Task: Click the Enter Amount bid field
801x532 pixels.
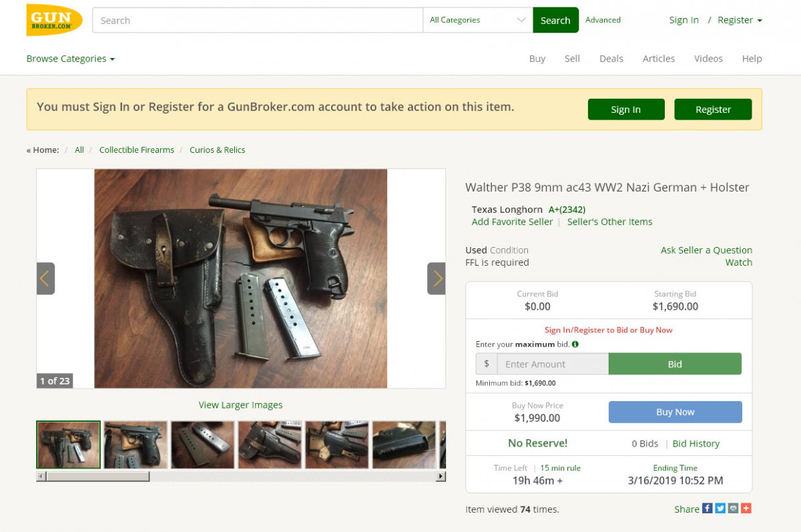Action: [x=553, y=364]
